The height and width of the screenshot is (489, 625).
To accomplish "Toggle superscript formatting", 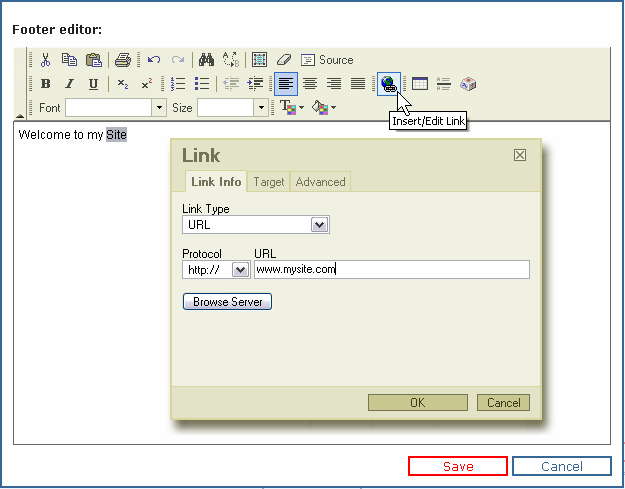I will pos(147,84).
